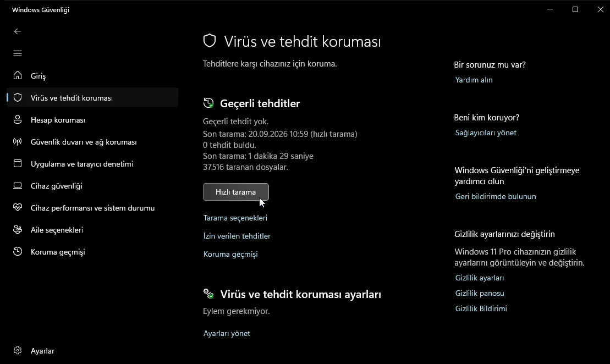The image size is (610, 364).
Task: Click the '0 tehdit buldu.' text
Action: pyautogui.click(x=229, y=145)
